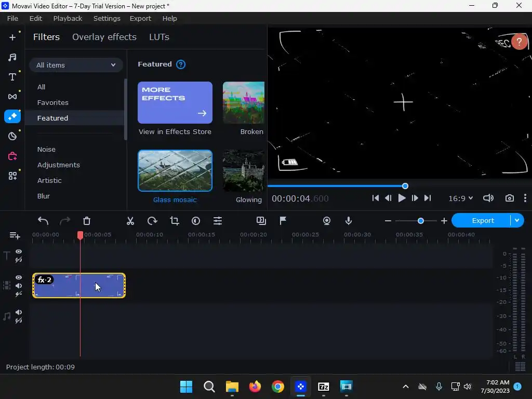Open the Settings menu
This screenshot has height=399, width=532.
point(107,18)
